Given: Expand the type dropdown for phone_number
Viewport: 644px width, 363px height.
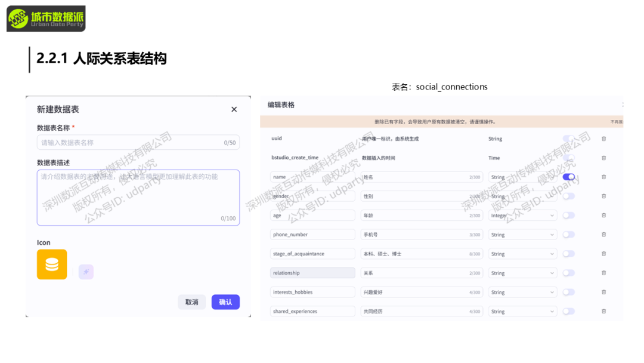Looking at the screenshot, I should 522,235.
